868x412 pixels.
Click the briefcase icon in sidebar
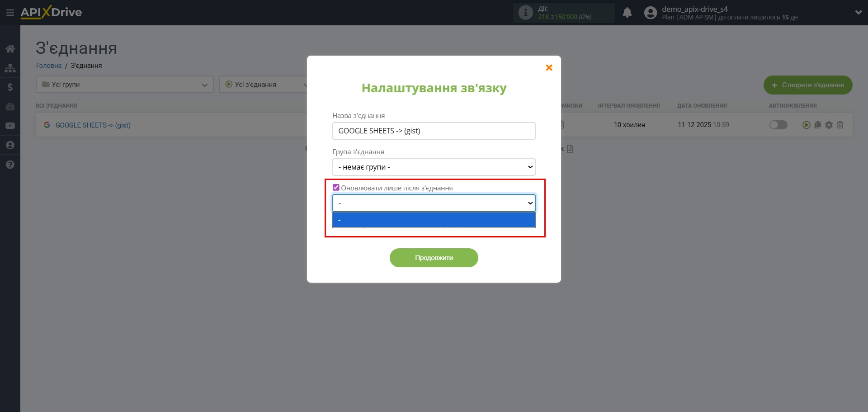pyautogui.click(x=10, y=106)
